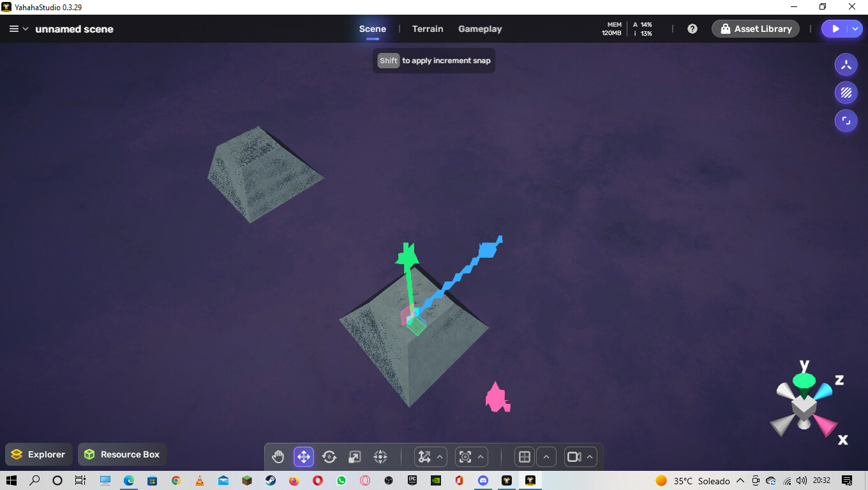868x490 pixels.
Task: Toggle the striped square display button
Action: [x=846, y=93]
